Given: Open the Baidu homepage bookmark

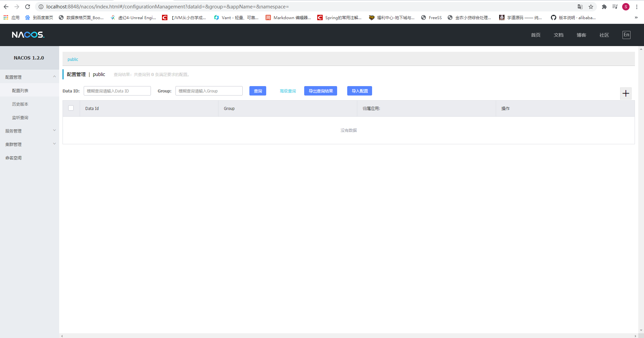Looking at the screenshot, I should tap(39, 17).
